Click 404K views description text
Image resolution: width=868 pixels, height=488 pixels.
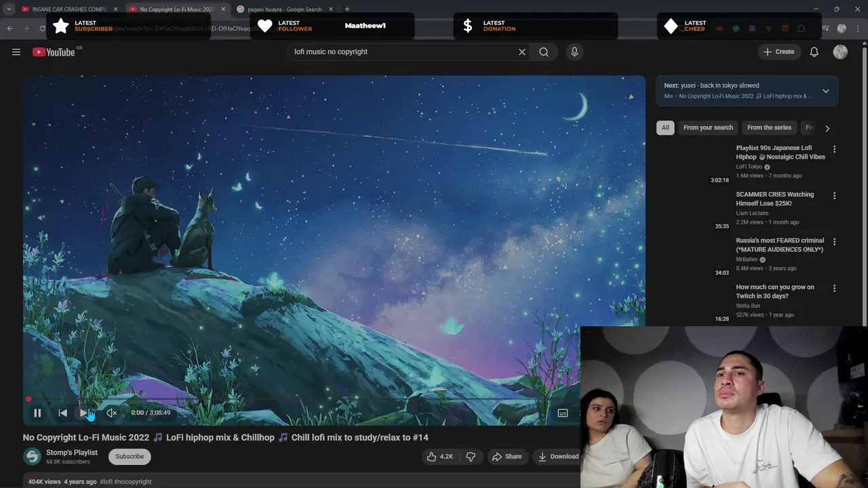pos(45,482)
